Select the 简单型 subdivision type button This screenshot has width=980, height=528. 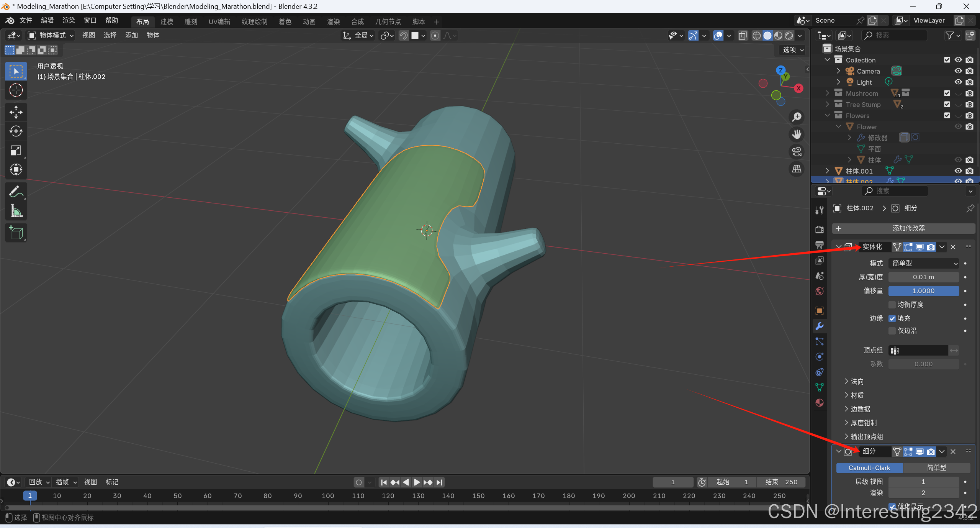point(936,468)
